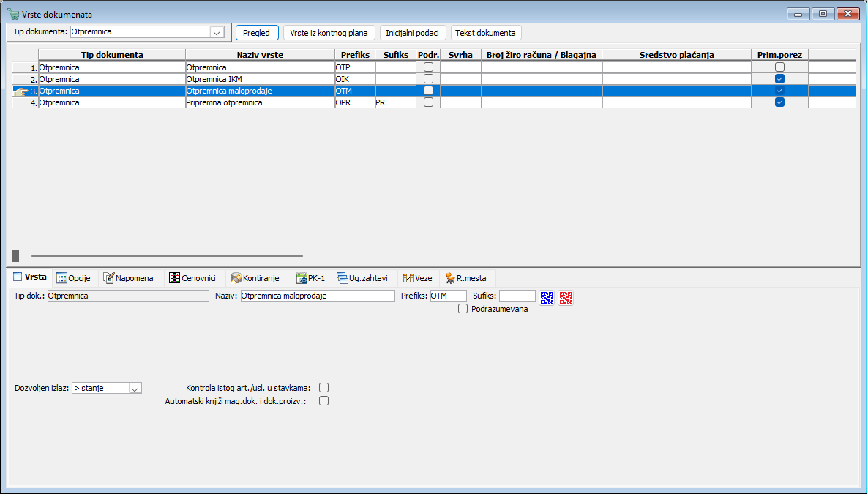Screen dimensions: 868x494
Task: Click the Broj žiro računa / Blagajna header
Action: coord(542,55)
